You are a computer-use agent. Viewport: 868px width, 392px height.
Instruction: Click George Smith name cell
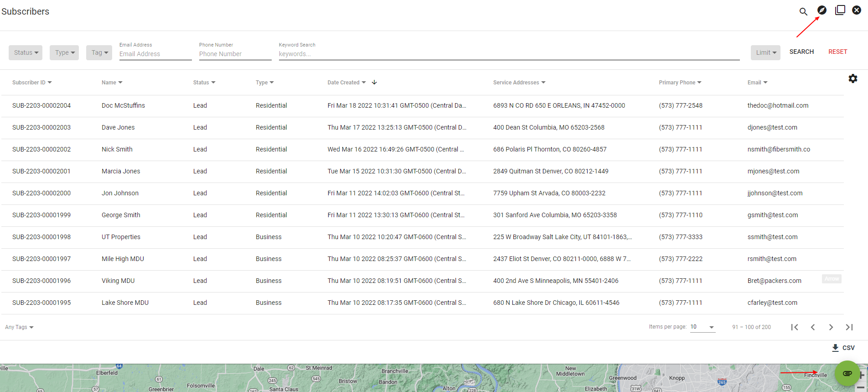point(121,215)
